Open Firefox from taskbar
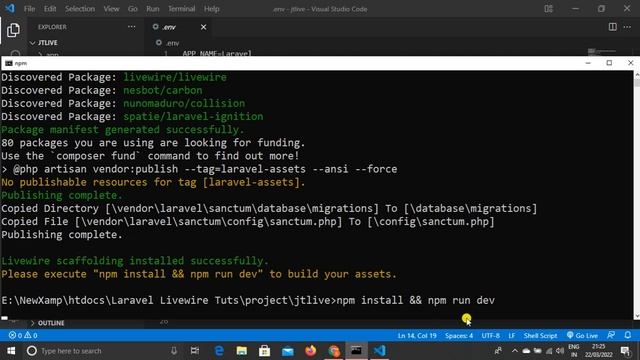This screenshot has width=640, height=360. pos(311,351)
